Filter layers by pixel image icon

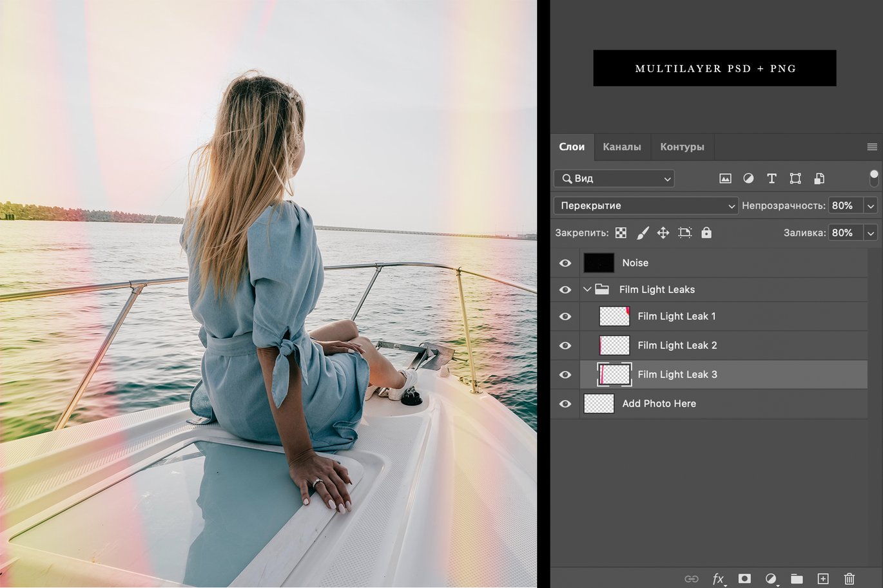tap(725, 178)
